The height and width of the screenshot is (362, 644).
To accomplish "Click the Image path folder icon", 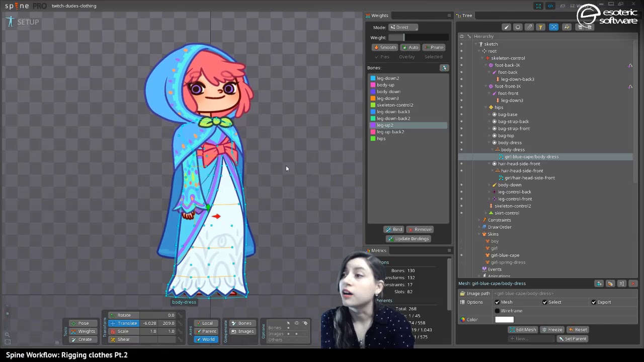I will tap(462, 294).
